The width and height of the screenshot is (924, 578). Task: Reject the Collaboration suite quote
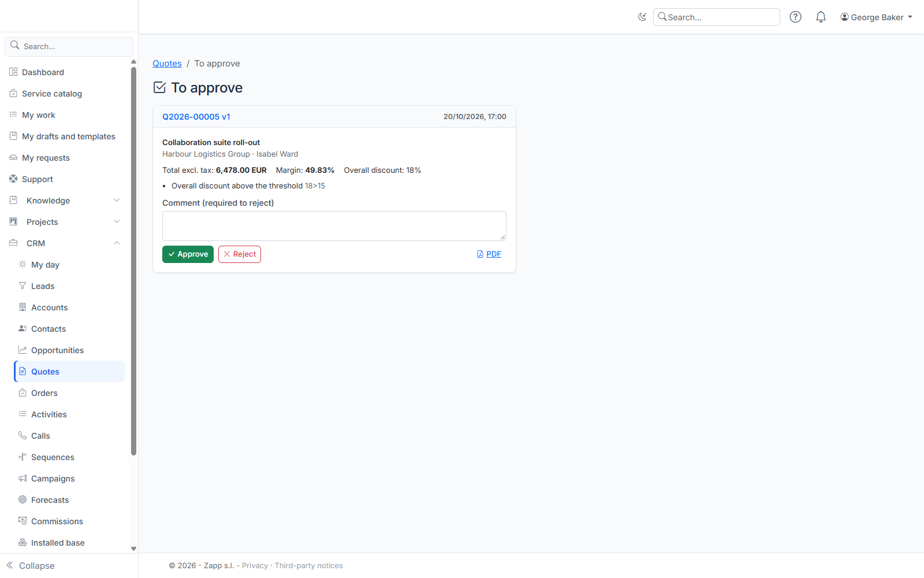pos(240,254)
